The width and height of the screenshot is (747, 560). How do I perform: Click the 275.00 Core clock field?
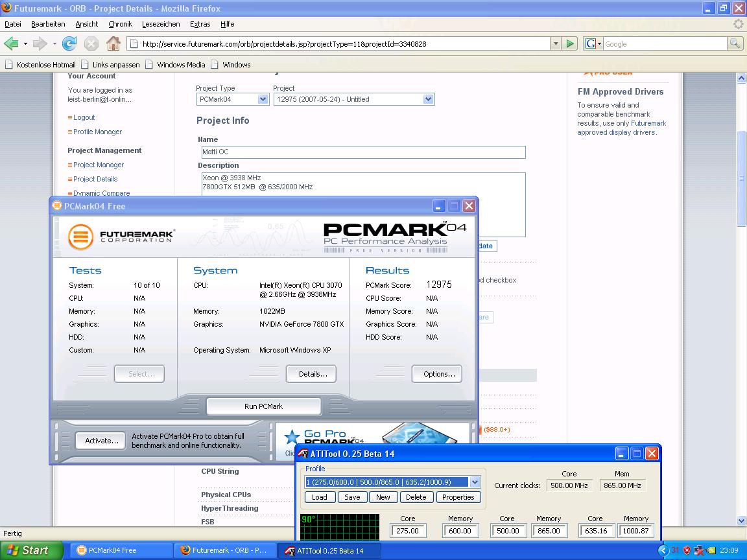pyautogui.click(x=408, y=530)
